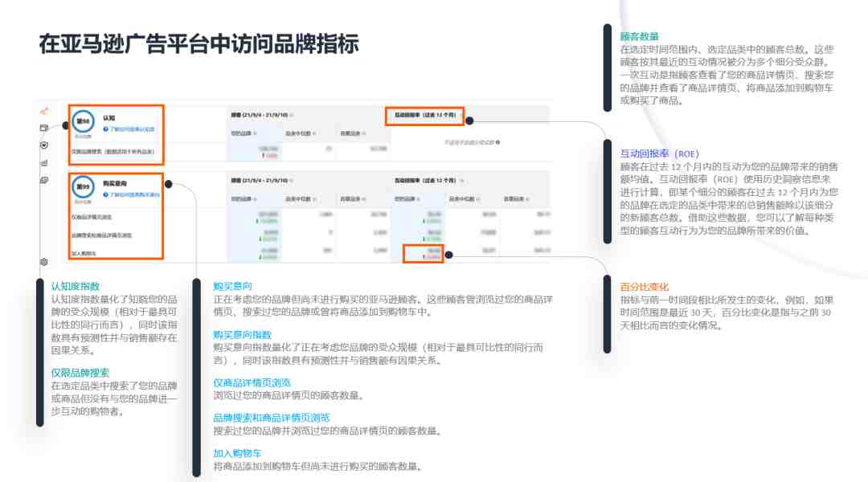Click the blue 仅限品牌搜索 explanation heading
The height and width of the screenshot is (482, 868).
click(80, 373)
